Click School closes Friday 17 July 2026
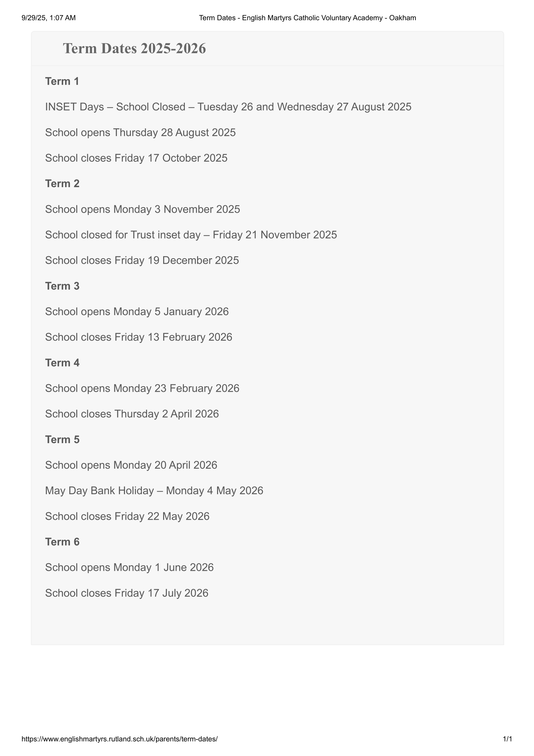 pos(127,593)
